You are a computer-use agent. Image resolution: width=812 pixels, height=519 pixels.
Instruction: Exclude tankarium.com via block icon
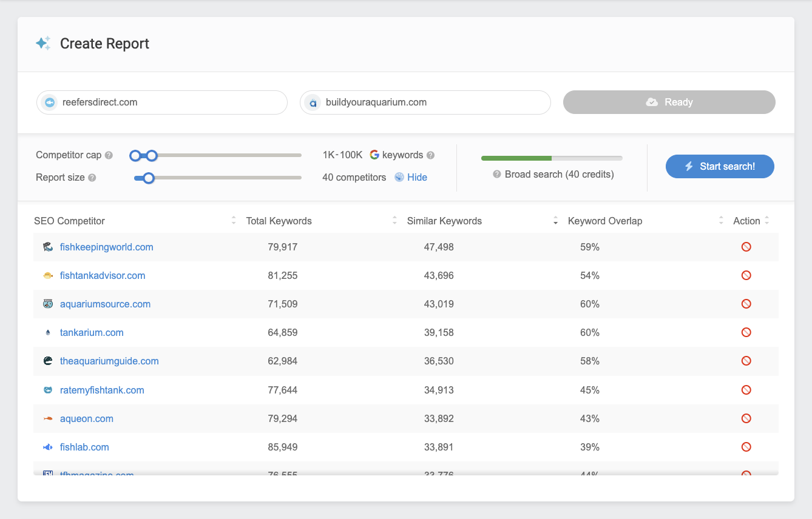point(746,332)
